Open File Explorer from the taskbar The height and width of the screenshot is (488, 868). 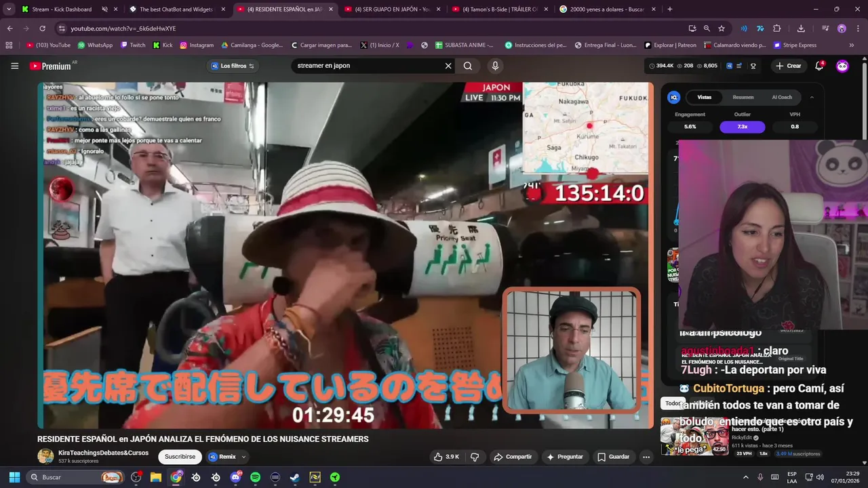coord(156,477)
